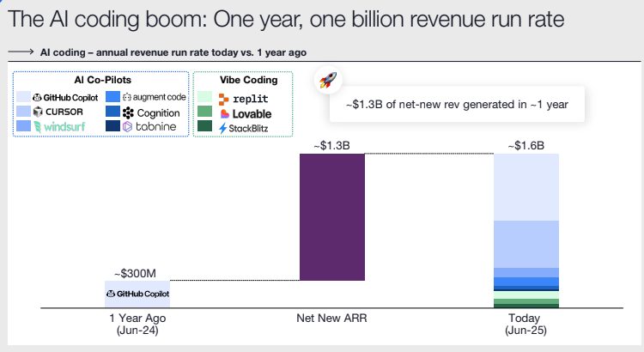This screenshot has width=644, height=352.
Task: Click Replit light green segment of Today bar
Action: click(x=526, y=295)
